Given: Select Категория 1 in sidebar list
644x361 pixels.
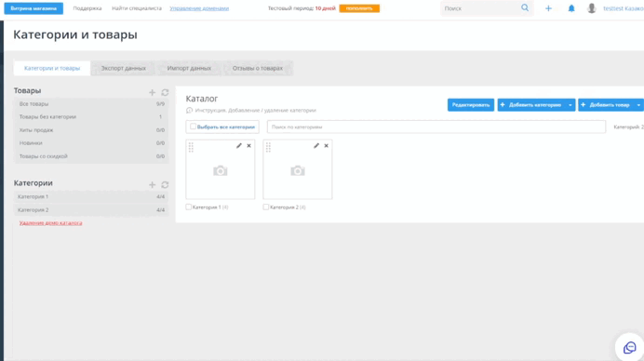Looking at the screenshot, I should 91,196.
